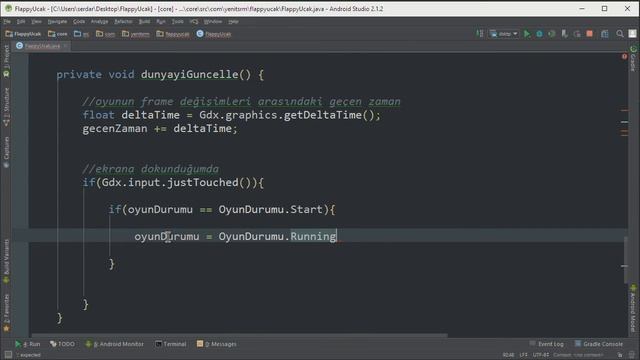640x360 pixels.
Task: Click Make Project icon in toolbar
Action: pos(480,34)
